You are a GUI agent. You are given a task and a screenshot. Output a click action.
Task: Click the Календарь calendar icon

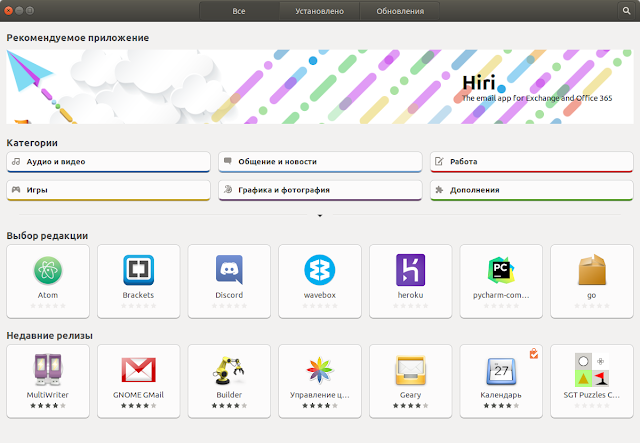pyautogui.click(x=501, y=371)
